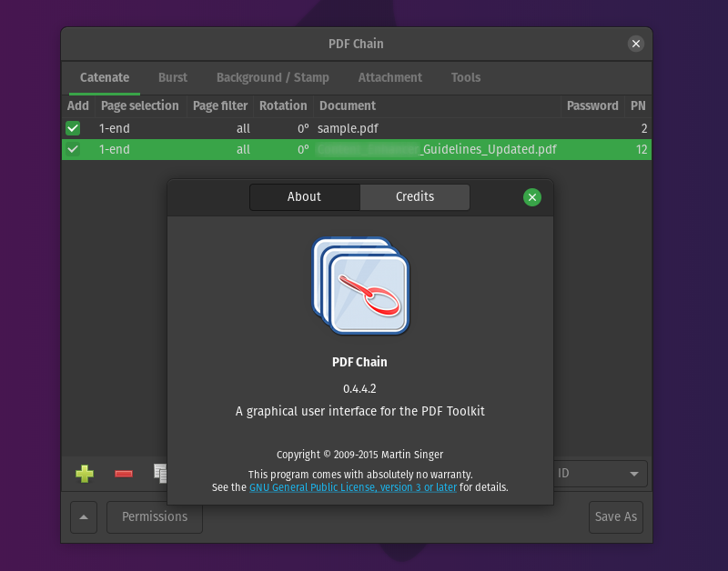
Task: Click the 'all' page filter for sample.pdf
Action: (243, 128)
